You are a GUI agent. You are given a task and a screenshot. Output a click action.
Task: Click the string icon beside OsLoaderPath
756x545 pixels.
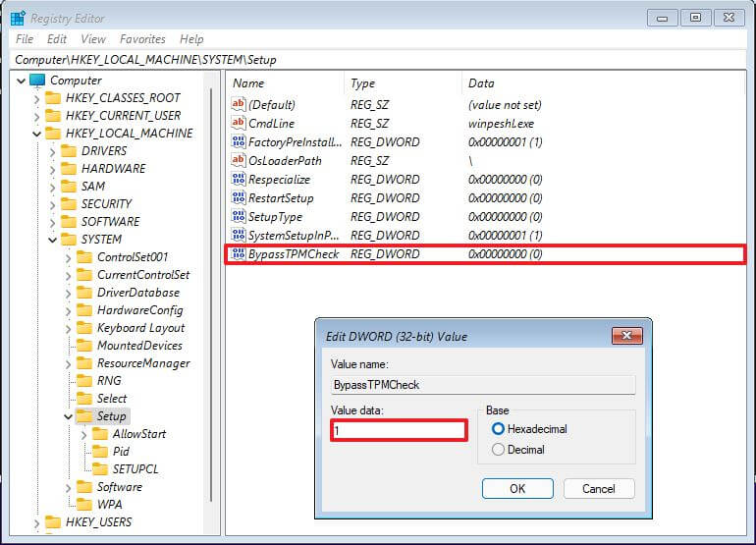click(239, 160)
